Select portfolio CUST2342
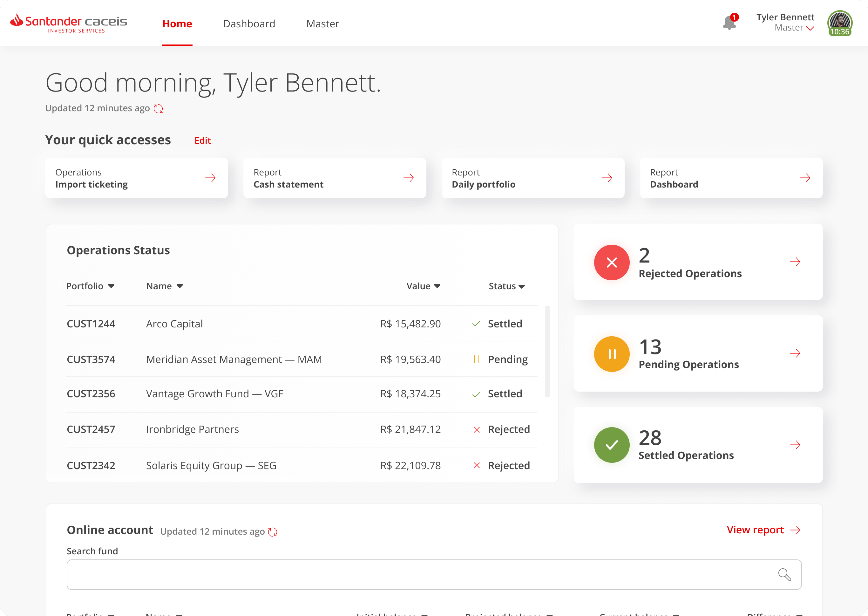 coord(91,465)
